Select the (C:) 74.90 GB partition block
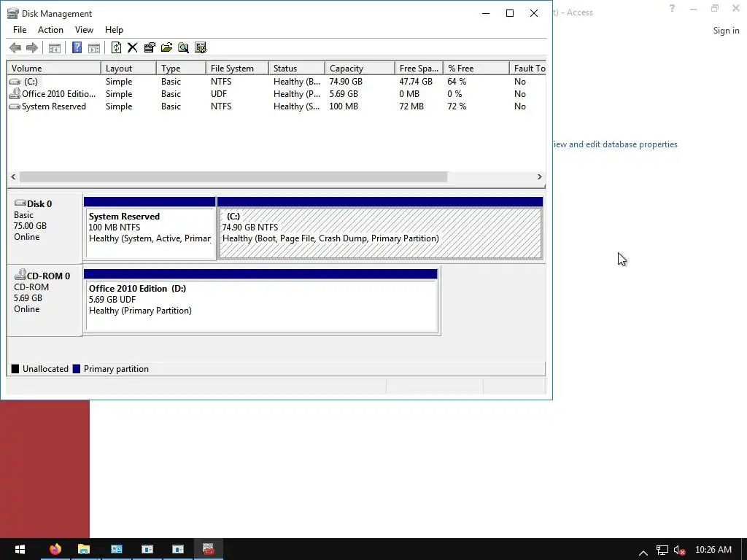The width and height of the screenshot is (747, 560). [x=379, y=228]
